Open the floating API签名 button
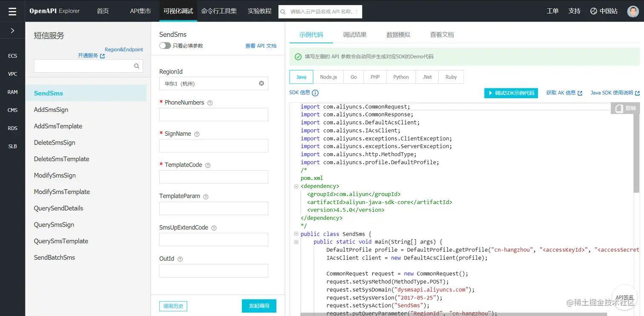 (x=624, y=298)
